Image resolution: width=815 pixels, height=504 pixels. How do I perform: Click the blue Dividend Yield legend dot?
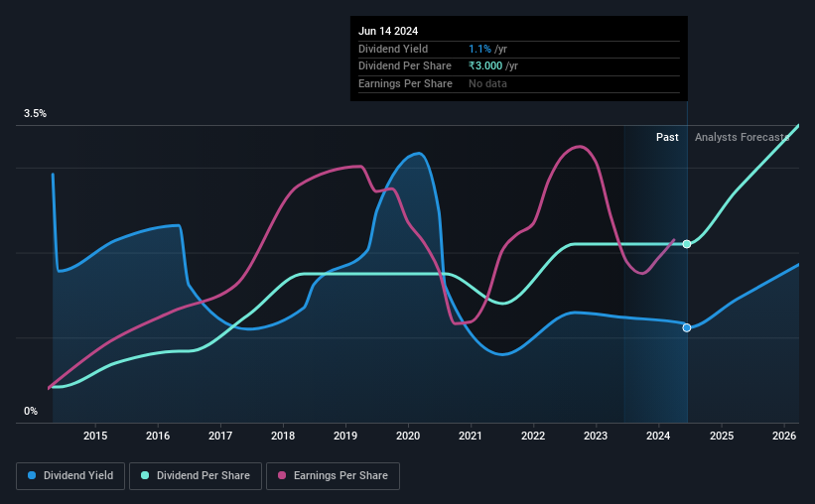[x=32, y=475]
